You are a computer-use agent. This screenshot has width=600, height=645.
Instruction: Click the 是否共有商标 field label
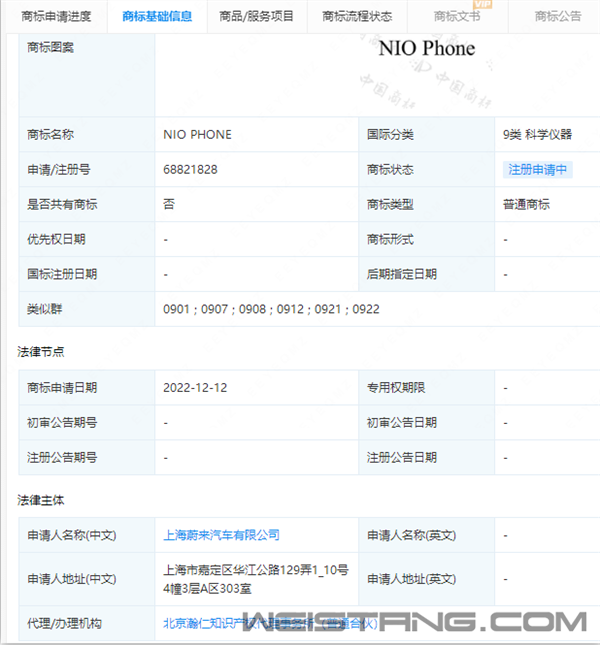(x=62, y=204)
